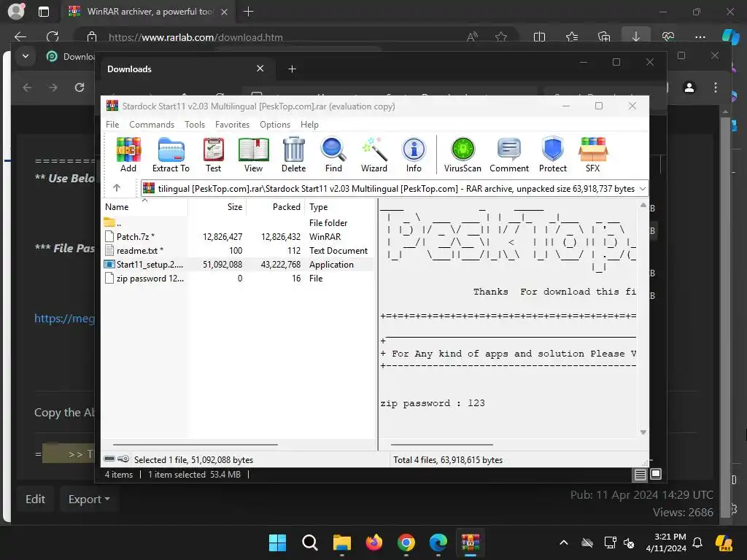Click the https://meg link on webpage

tap(64, 318)
